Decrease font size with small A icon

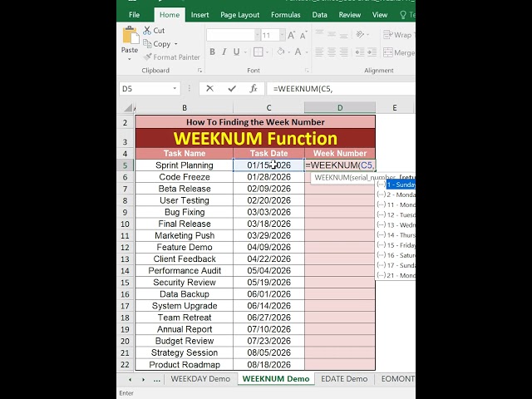303,35
